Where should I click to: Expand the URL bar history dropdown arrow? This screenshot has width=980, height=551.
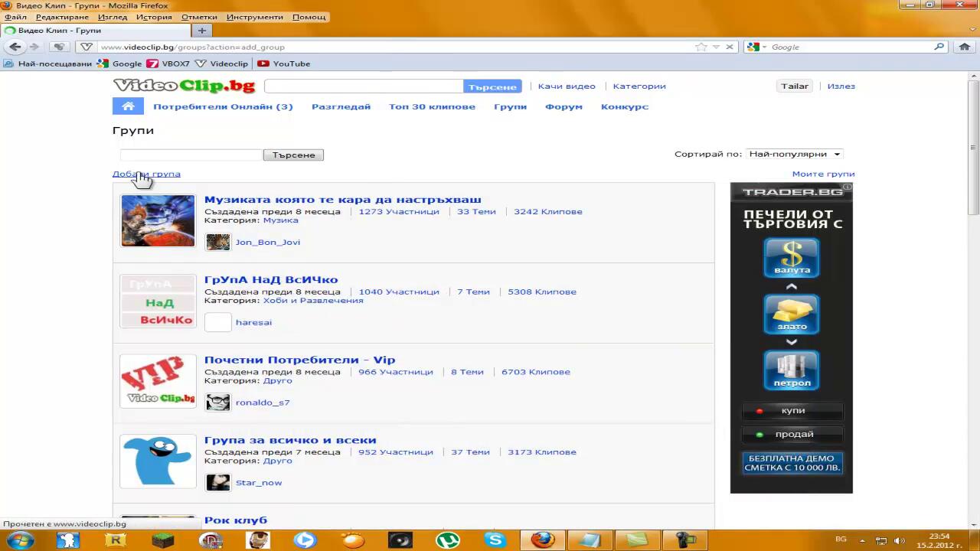pos(716,47)
